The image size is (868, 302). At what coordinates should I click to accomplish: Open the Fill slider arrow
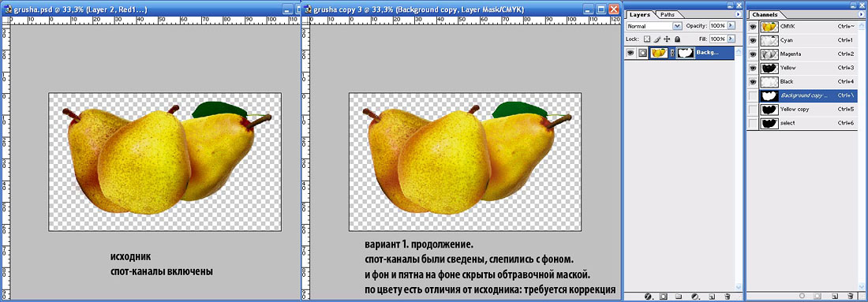(731, 39)
